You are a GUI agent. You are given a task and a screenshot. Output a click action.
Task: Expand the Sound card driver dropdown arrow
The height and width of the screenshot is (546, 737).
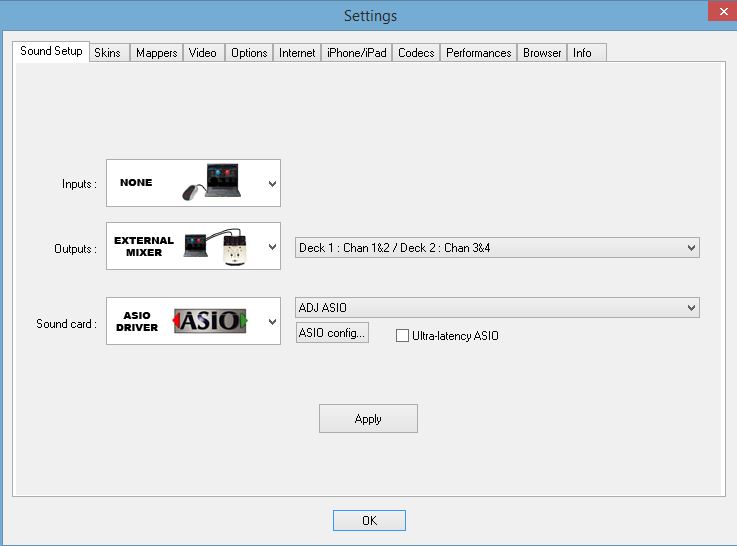(272, 322)
